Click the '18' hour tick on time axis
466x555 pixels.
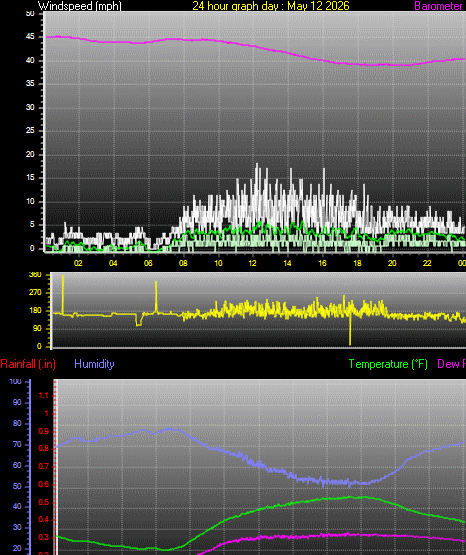(x=357, y=263)
